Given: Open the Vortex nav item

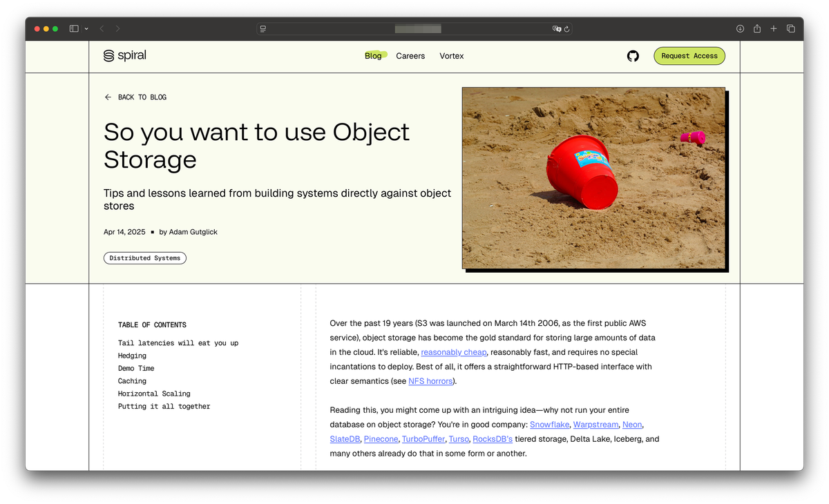Looking at the screenshot, I should [452, 56].
